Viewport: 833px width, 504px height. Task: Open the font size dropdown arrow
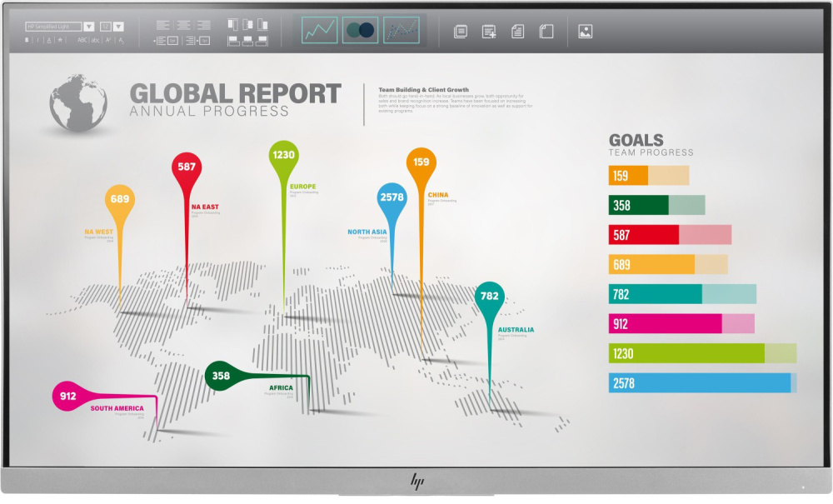coord(118,27)
